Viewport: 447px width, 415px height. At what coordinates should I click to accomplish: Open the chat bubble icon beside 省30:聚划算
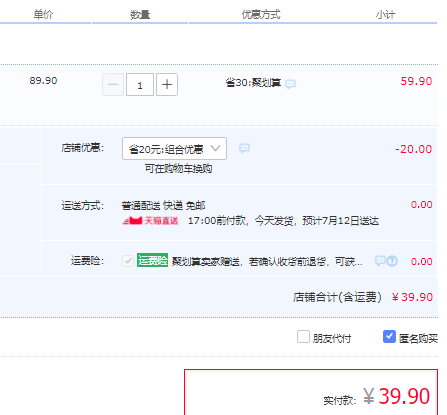pyautogui.click(x=290, y=84)
